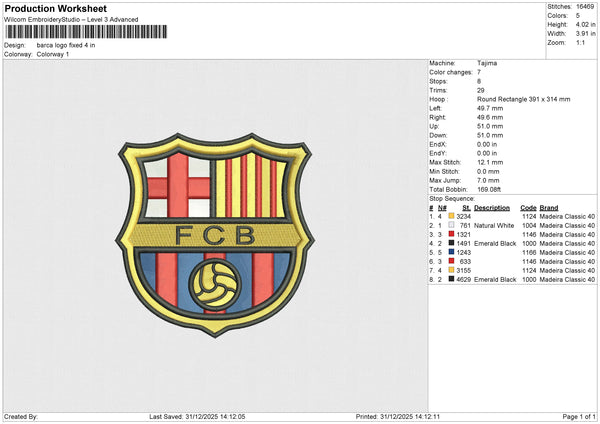Click the Hoop Round Rectangle value
600x424 pixels.
click(x=525, y=99)
